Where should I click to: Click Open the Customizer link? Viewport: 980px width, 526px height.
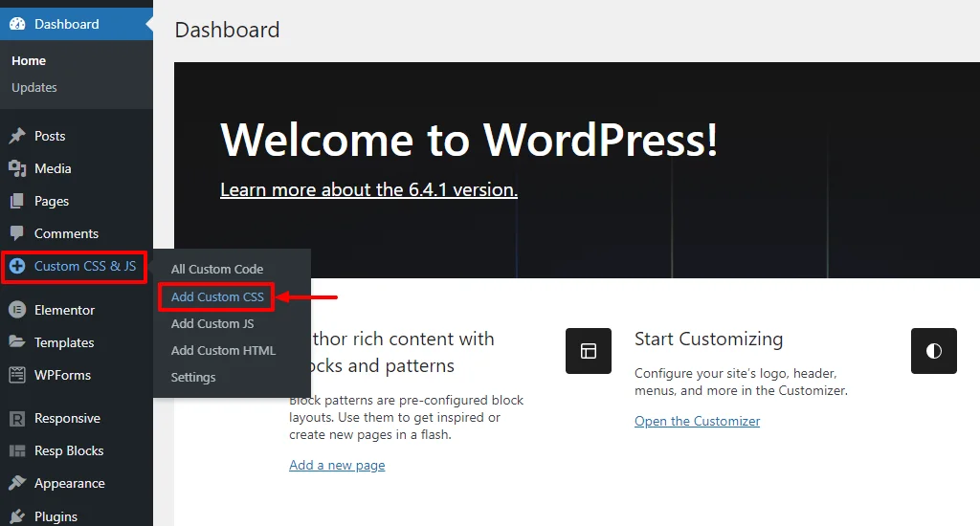(x=697, y=421)
